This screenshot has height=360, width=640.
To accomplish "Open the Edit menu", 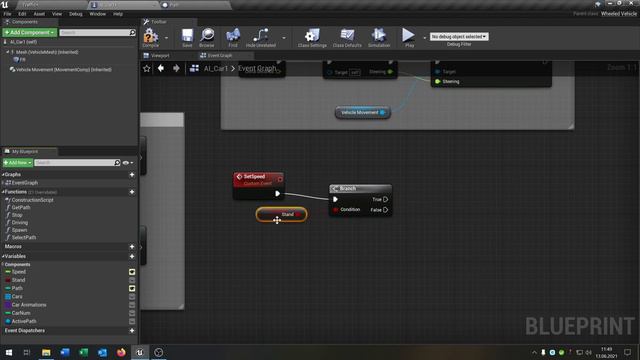I will [22, 14].
